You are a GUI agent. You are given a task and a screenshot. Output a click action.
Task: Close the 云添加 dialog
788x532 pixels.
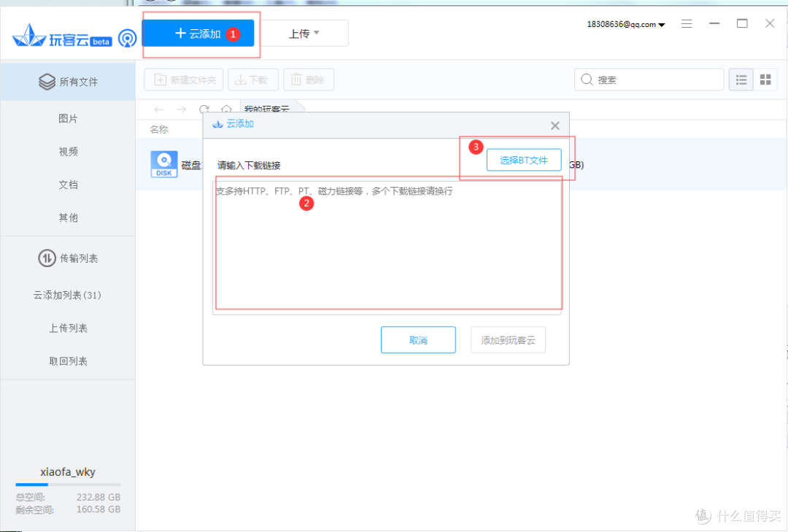555,126
